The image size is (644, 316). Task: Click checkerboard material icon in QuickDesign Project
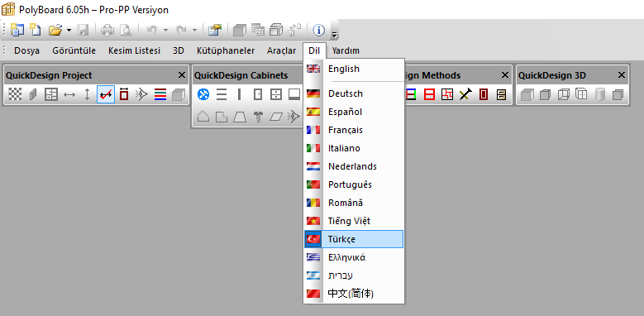[x=15, y=94]
